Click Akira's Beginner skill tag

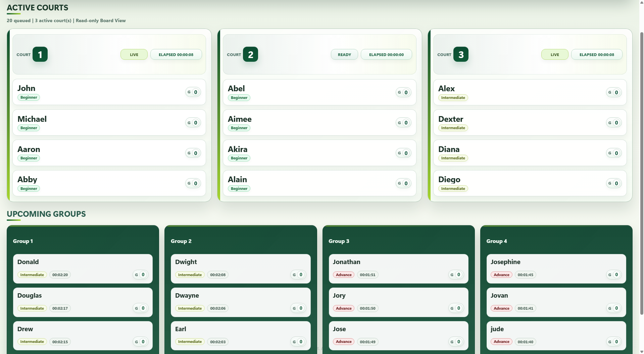[x=239, y=158]
